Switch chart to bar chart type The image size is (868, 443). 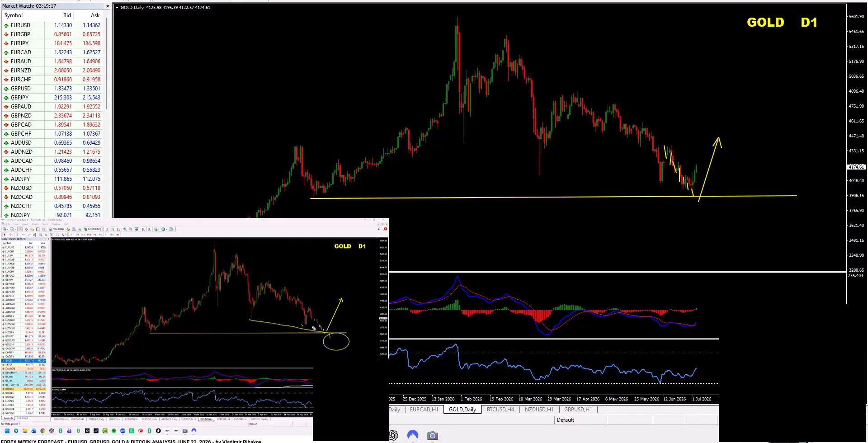pos(107,229)
